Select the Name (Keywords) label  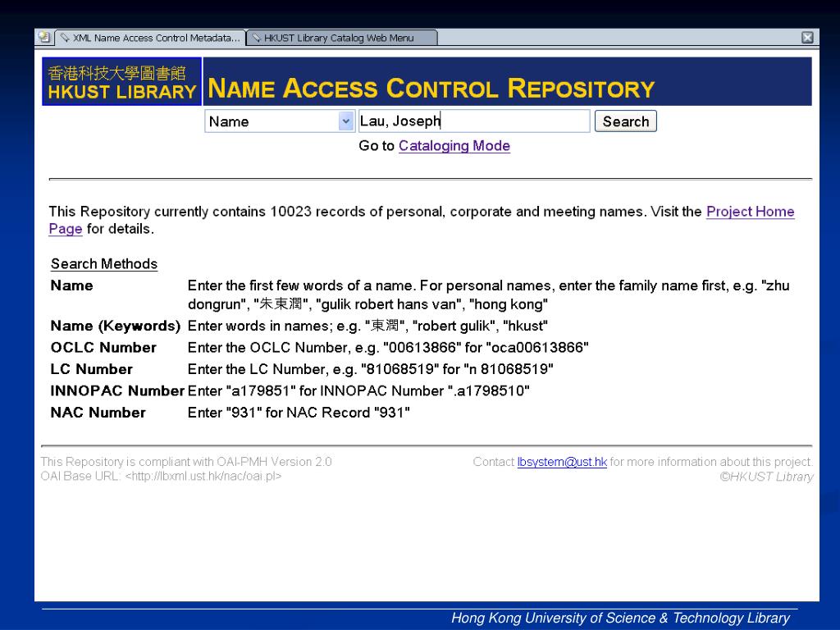(115, 326)
